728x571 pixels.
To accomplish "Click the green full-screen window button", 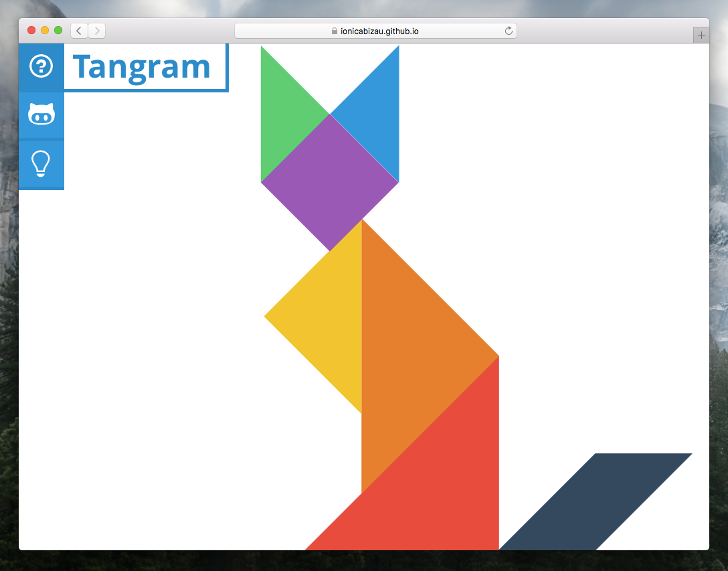I will pos(59,30).
